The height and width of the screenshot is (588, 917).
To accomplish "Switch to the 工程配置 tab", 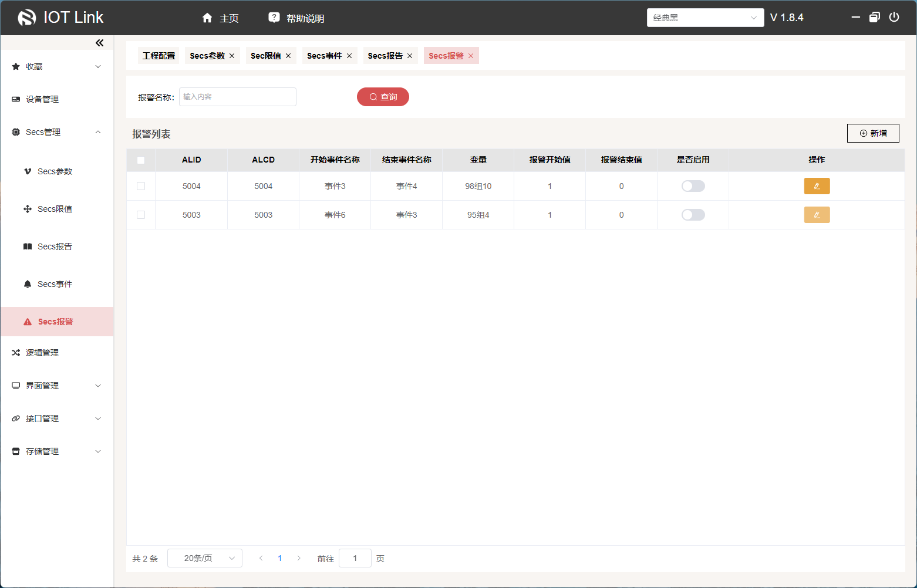I will point(159,56).
